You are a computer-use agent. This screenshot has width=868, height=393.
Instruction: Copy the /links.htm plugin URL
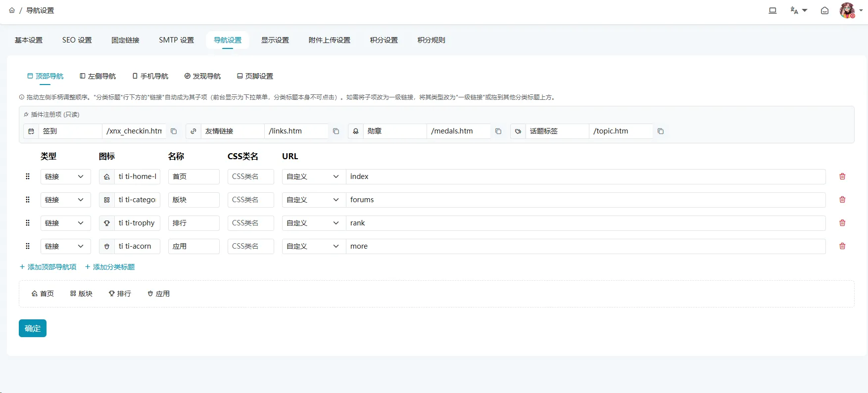[336, 131]
